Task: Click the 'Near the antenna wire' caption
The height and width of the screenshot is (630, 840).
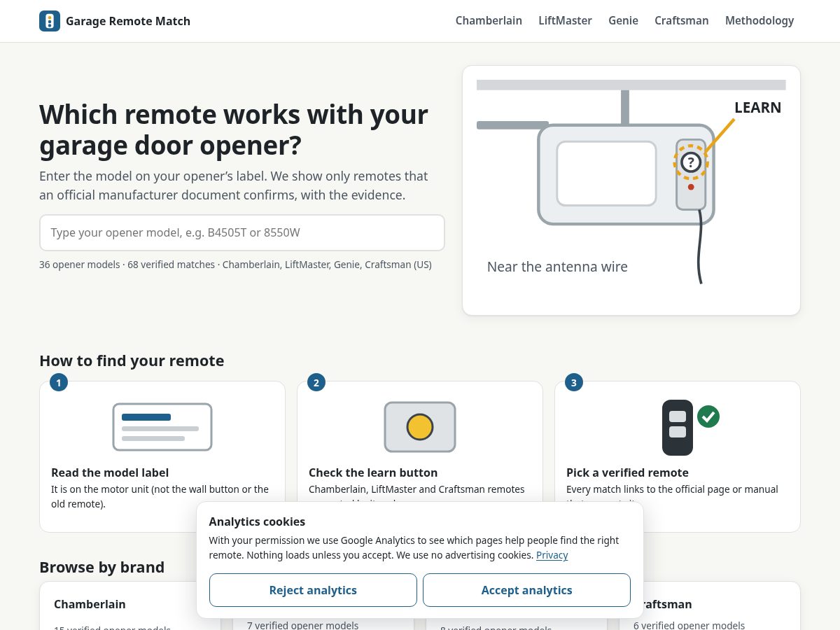Action: pyautogui.click(x=557, y=267)
